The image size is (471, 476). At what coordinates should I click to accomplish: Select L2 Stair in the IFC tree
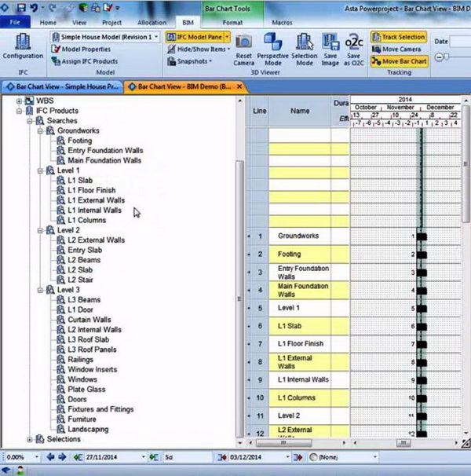click(80, 280)
